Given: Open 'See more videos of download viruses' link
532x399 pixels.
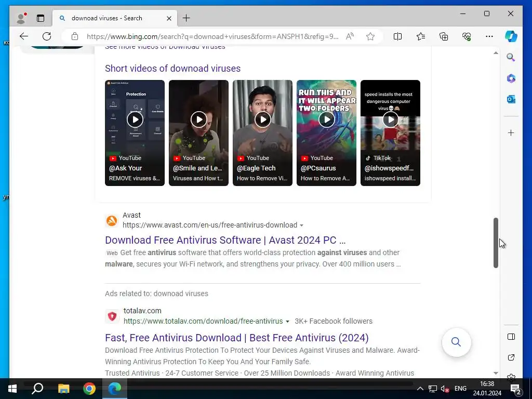Looking at the screenshot, I should (x=165, y=47).
